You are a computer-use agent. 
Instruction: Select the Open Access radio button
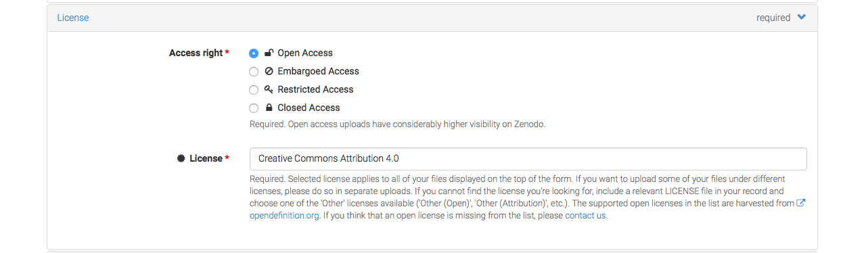pos(254,53)
